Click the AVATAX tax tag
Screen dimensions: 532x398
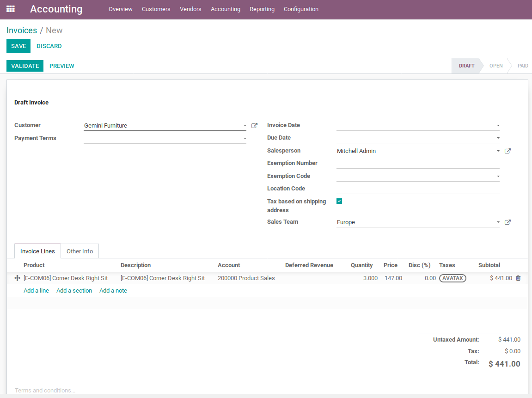[453, 278]
